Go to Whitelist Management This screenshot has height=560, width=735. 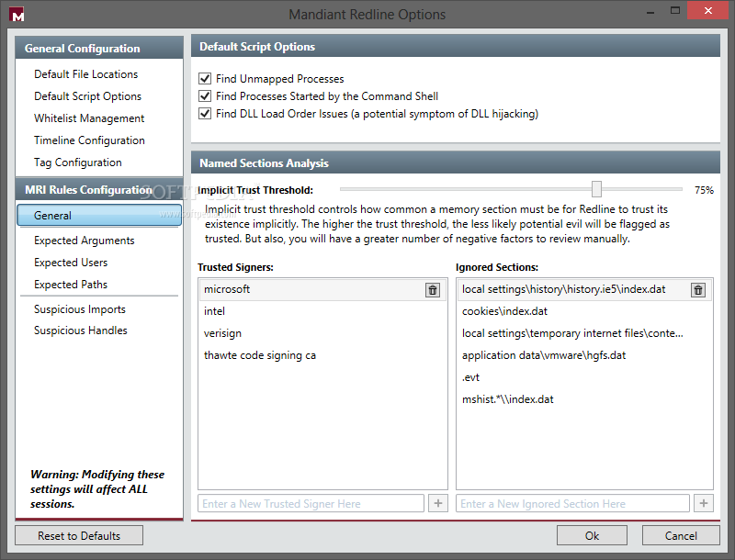(x=89, y=118)
